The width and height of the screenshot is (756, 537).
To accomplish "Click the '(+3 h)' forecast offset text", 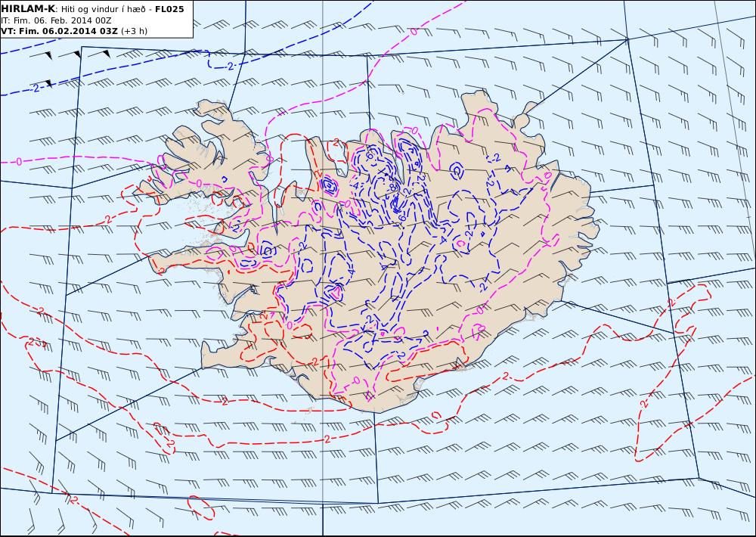I will click(134, 31).
